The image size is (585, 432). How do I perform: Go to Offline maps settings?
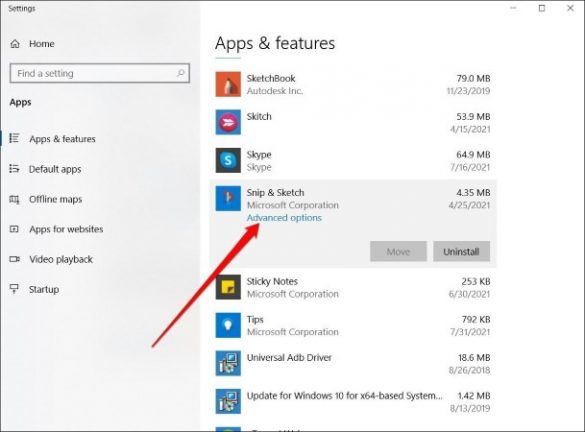pyautogui.click(x=55, y=199)
